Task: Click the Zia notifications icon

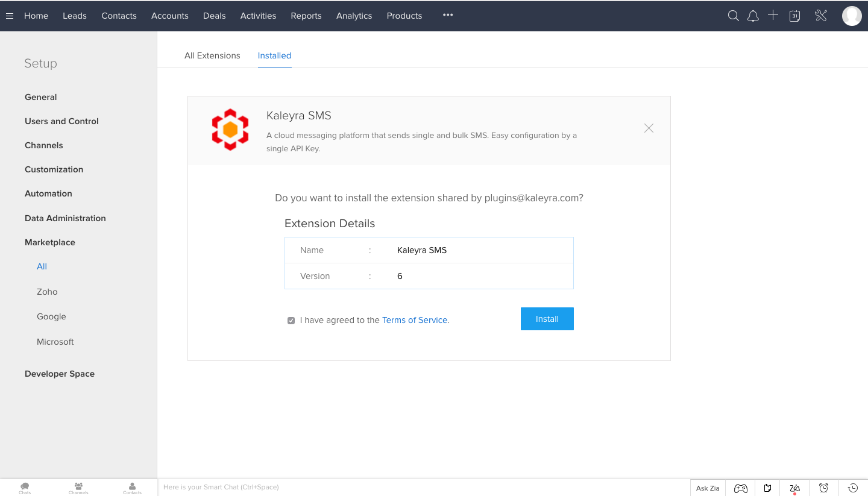Action: click(x=794, y=488)
